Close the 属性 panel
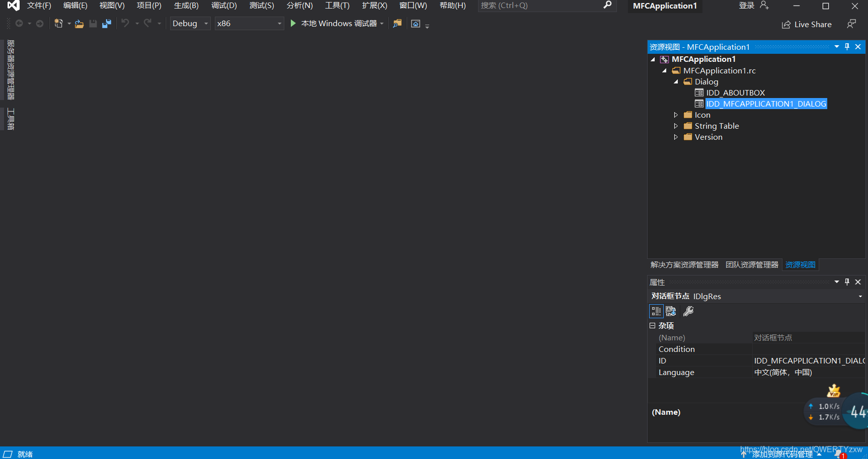The width and height of the screenshot is (868, 459). [858, 282]
